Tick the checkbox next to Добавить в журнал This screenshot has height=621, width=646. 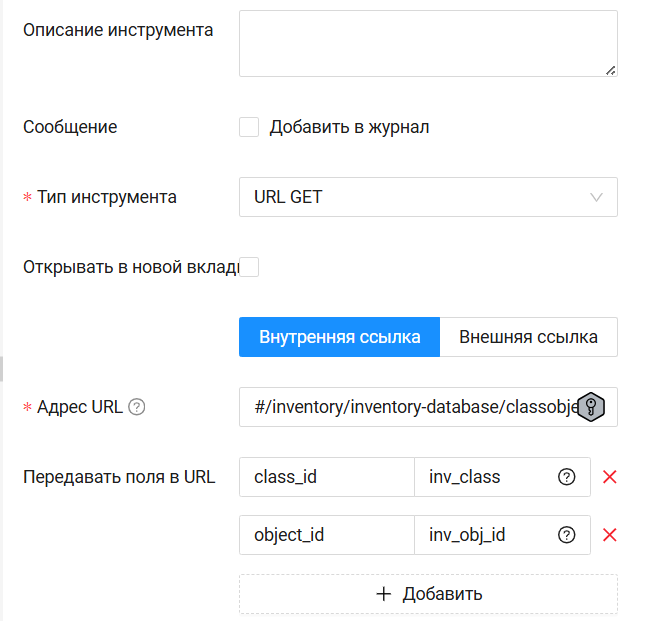coord(249,127)
